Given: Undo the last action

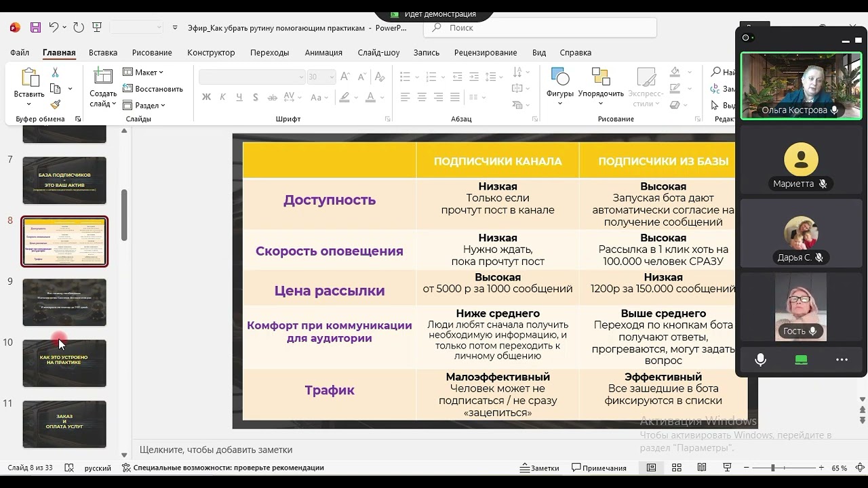Looking at the screenshot, I should click(x=54, y=28).
